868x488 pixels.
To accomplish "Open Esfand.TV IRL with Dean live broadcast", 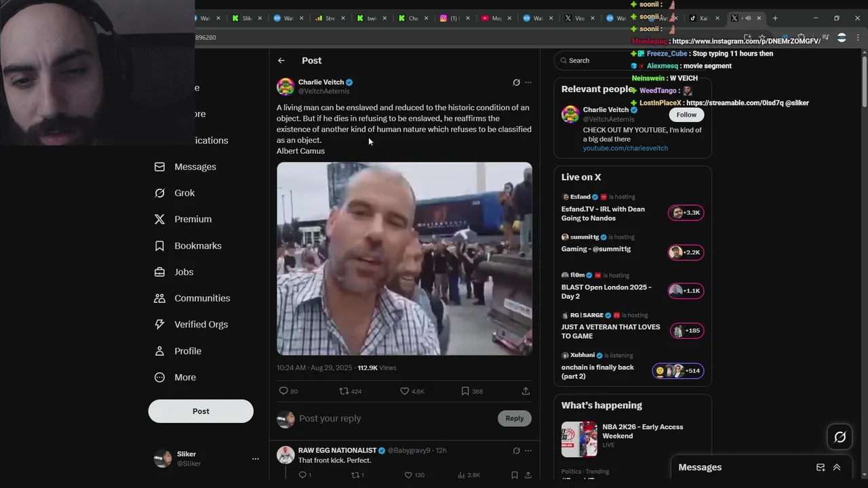I will tap(633, 208).
